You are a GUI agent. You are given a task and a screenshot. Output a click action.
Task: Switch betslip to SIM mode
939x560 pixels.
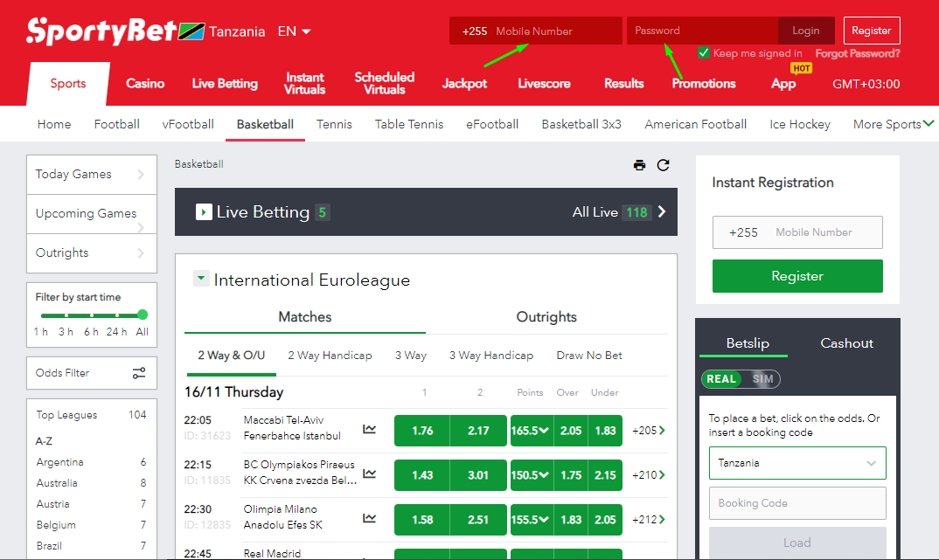[x=762, y=378]
